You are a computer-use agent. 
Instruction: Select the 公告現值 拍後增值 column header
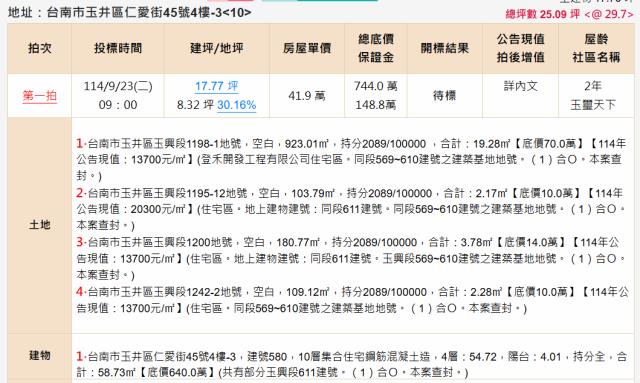(x=520, y=48)
